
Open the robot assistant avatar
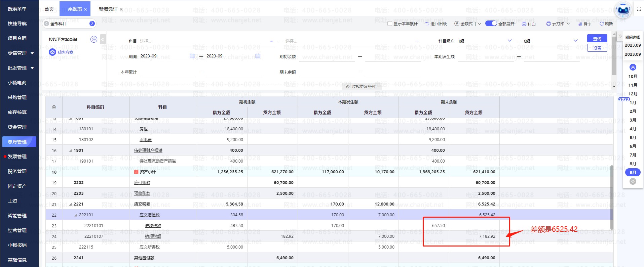coord(623,10)
